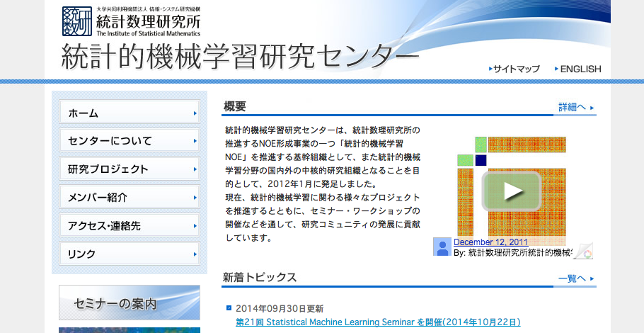Click the Institute of Statistical Mathematics logo

[132, 21]
